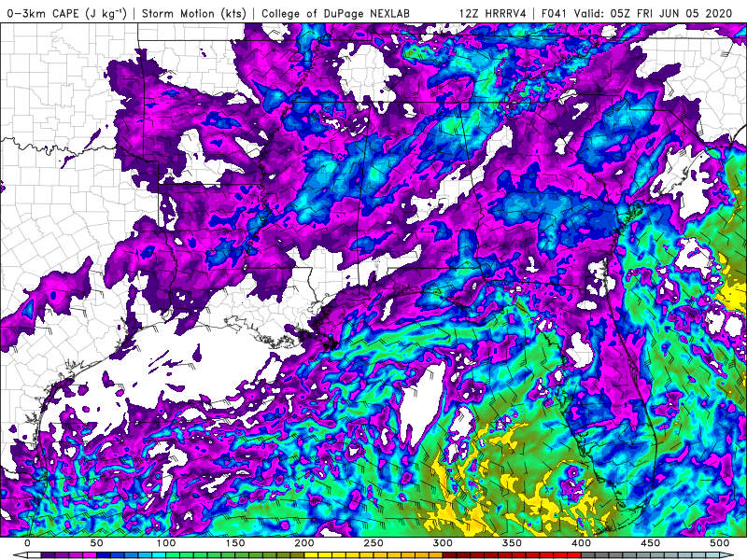The image size is (747, 560).
Task: Click the '200' label on the color scale
Action: pos(304,543)
